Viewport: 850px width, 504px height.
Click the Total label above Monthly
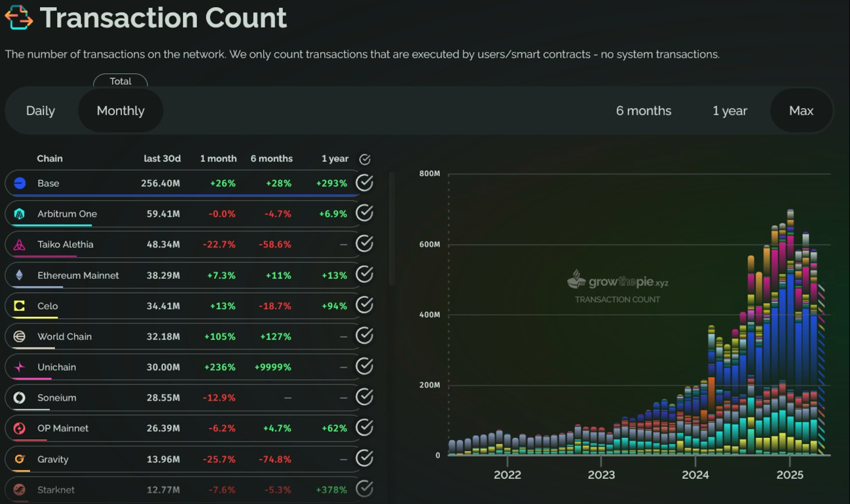point(121,81)
